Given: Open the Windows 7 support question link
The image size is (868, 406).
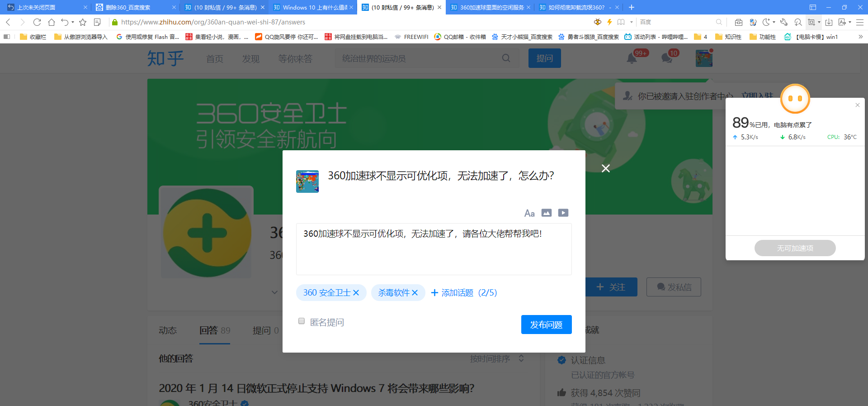Looking at the screenshot, I should [x=316, y=388].
